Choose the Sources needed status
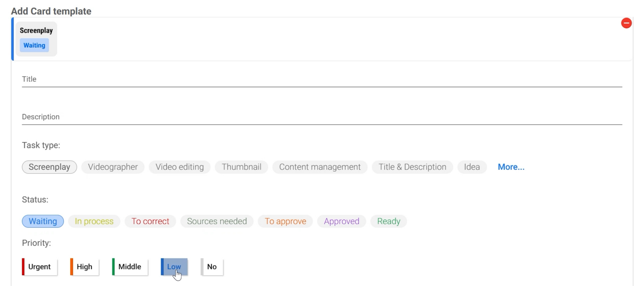644x286 pixels. click(x=217, y=221)
